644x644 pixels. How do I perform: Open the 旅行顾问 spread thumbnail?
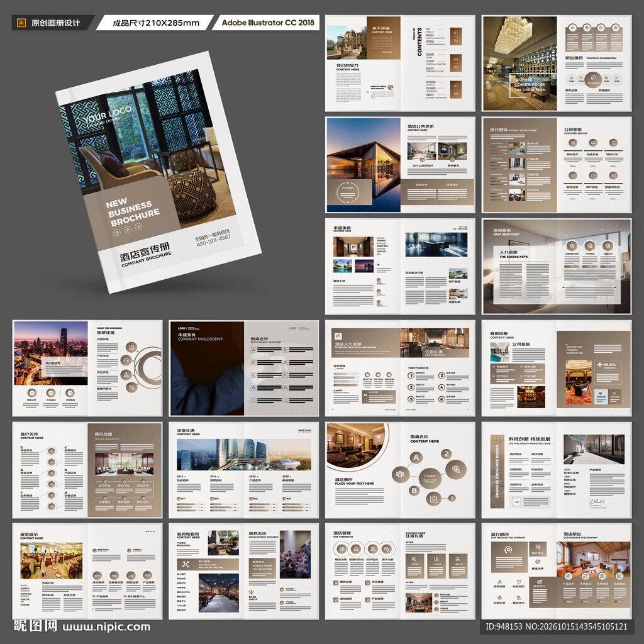click(x=557, y=571)
